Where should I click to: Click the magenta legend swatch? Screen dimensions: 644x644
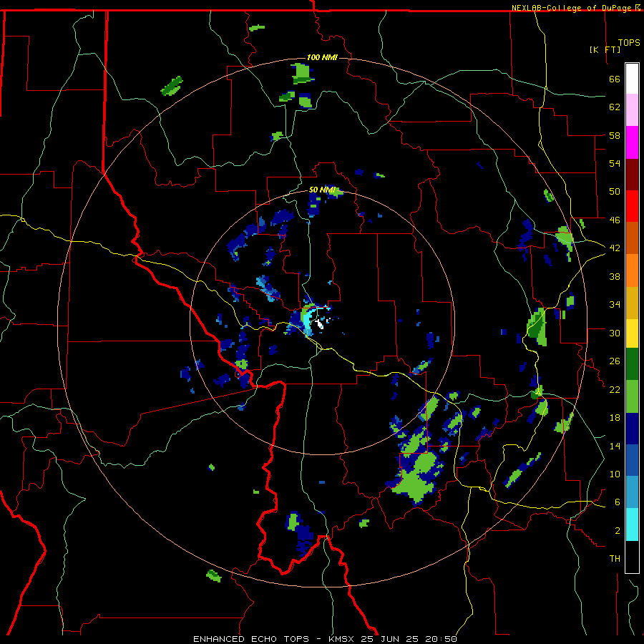click(632, 142)
